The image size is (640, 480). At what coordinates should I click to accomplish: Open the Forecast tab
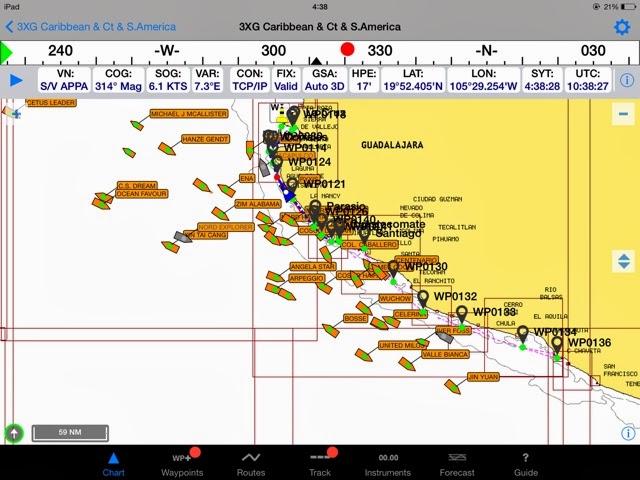[457, 462]
